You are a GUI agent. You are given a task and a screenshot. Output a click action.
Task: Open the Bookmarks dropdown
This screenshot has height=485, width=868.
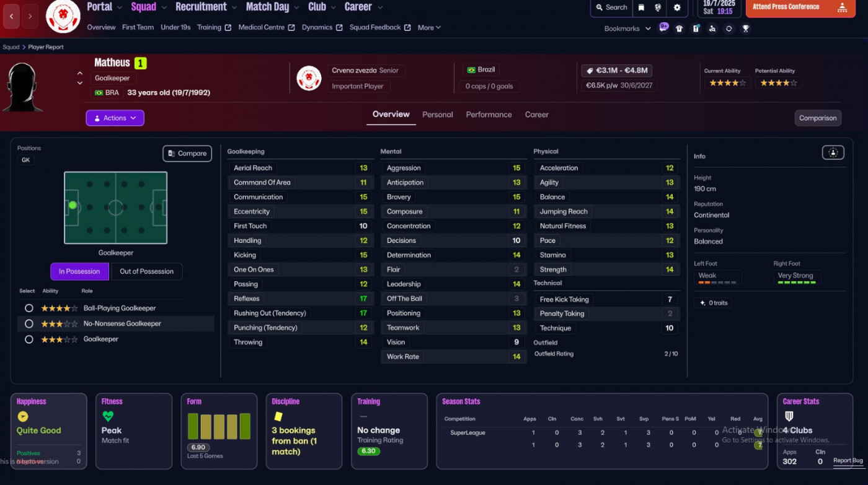(x=627, y=28)
